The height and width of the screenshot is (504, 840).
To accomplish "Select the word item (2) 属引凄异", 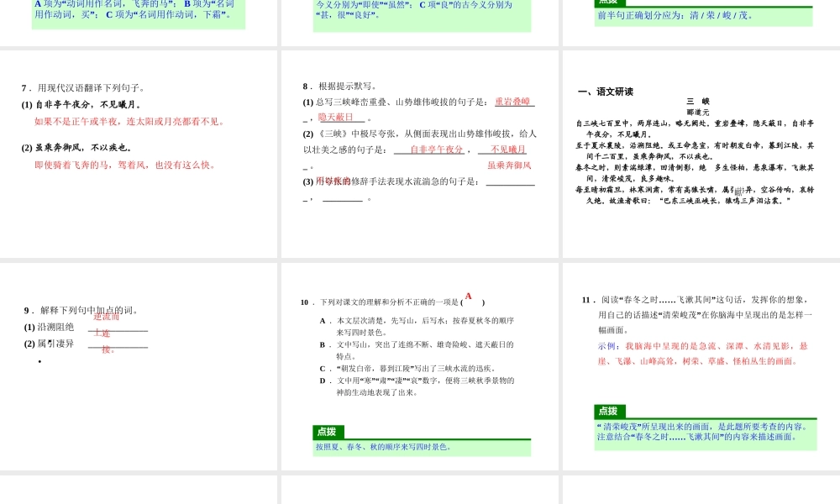I will (x=49, y=344).
